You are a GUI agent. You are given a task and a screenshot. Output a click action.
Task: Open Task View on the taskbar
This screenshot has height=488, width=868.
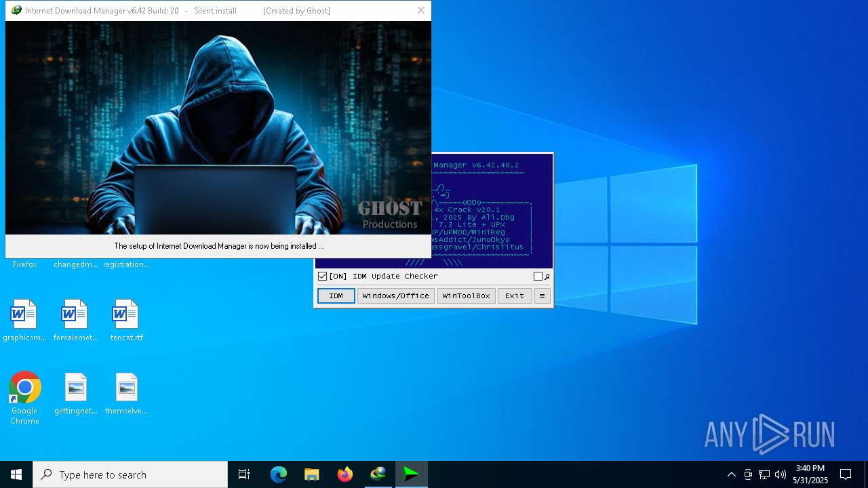[x=244, y=474]
